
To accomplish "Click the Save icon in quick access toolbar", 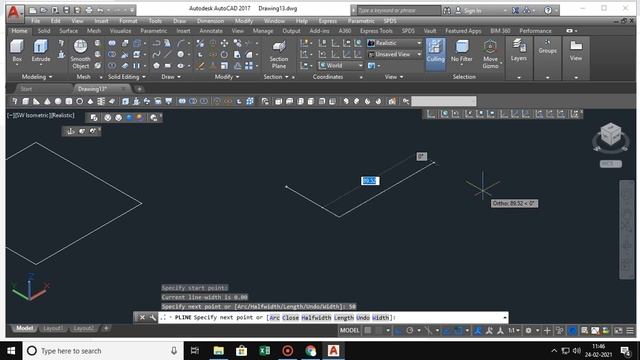I will (67, 10).
